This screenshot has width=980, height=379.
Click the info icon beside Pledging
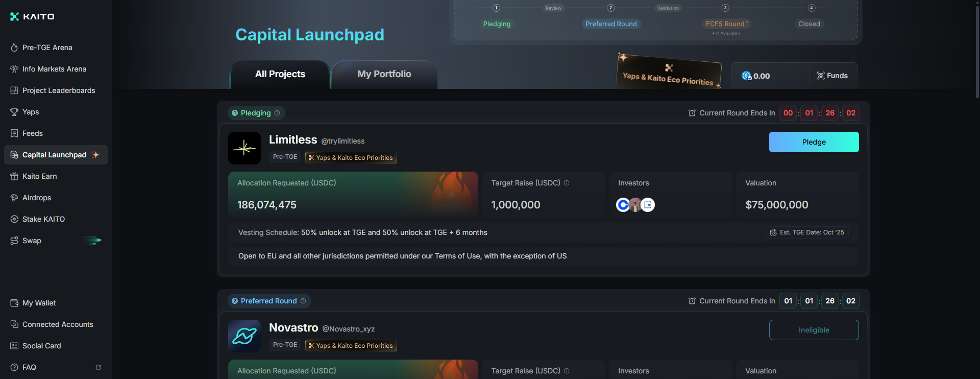coord(277,113)
